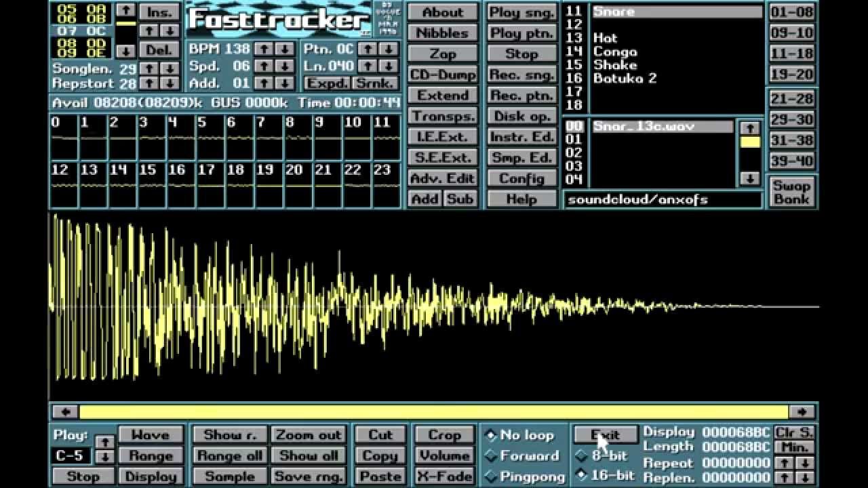Open instrument bank 39-40
868x488 pixels.
791,161
